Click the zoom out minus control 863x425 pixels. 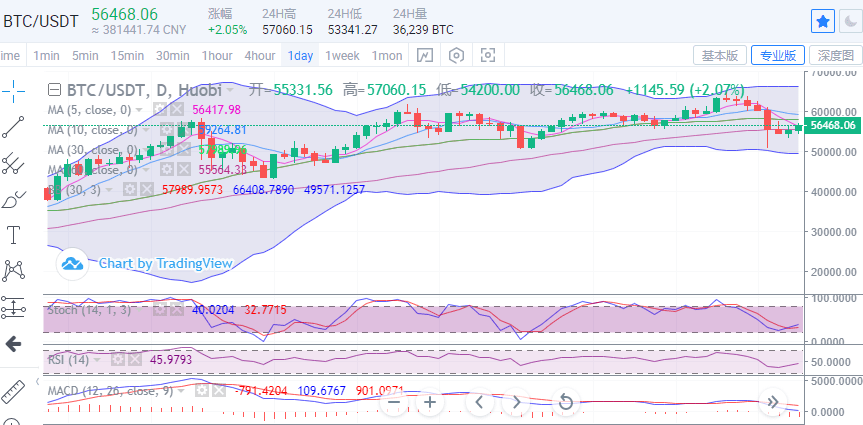[393, 402]
